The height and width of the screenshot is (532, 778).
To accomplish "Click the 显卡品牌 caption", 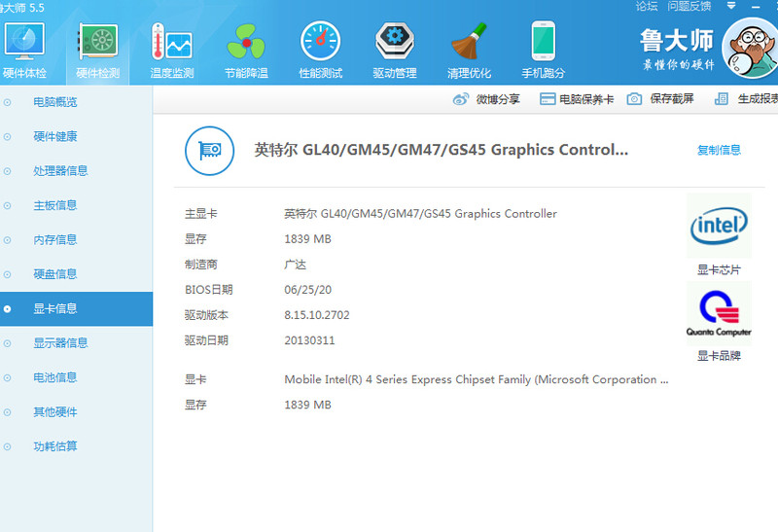I will (x=719, y=356).
